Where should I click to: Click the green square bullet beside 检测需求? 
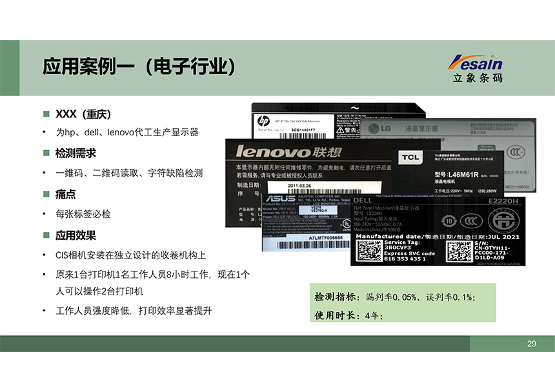click(46, 153)
